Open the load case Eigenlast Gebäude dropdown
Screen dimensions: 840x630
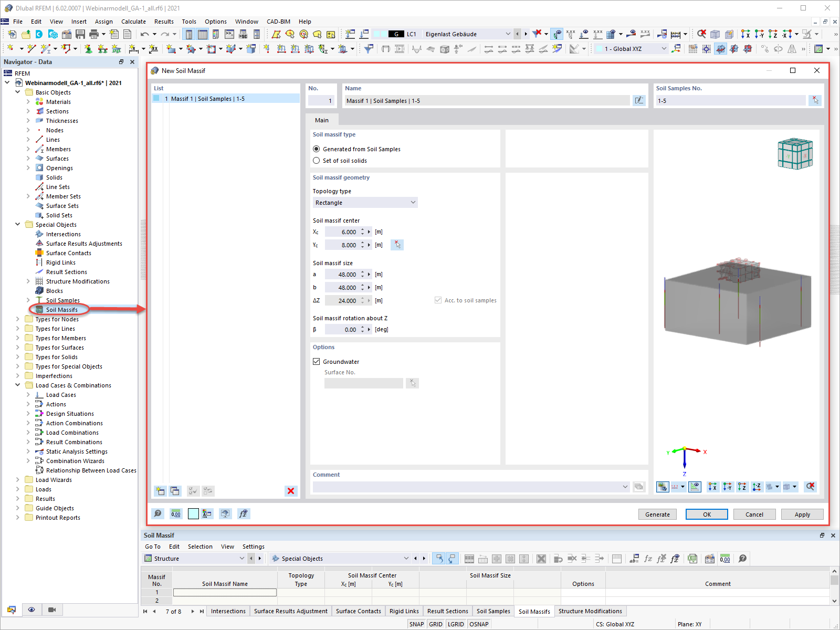[x=508, y=34]
